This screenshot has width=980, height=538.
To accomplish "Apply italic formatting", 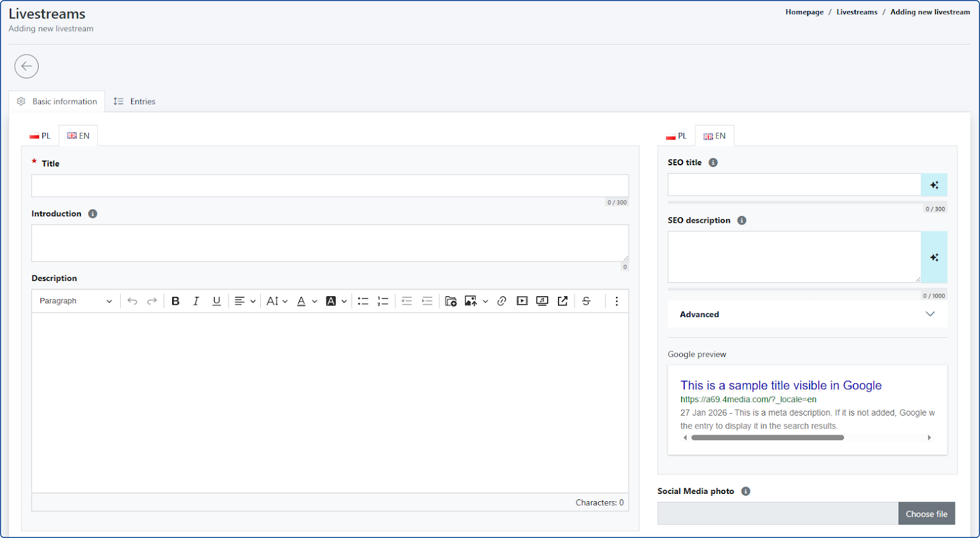I will (196, 301).
